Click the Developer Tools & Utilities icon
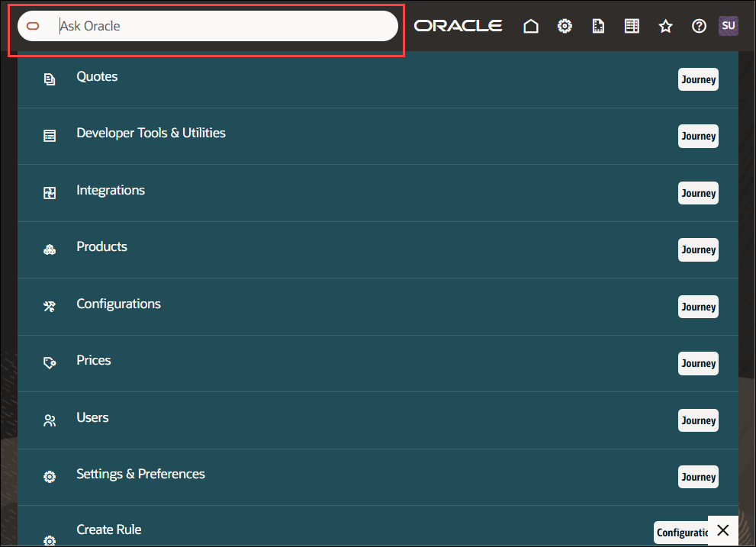 click(x=50, y=135)
